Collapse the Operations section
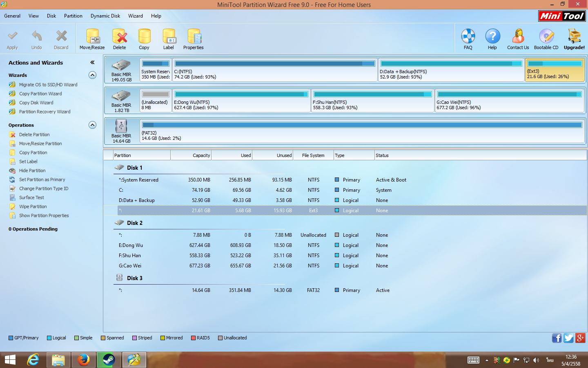This screenshot has width=588, height=368. (x=92, y=125)
